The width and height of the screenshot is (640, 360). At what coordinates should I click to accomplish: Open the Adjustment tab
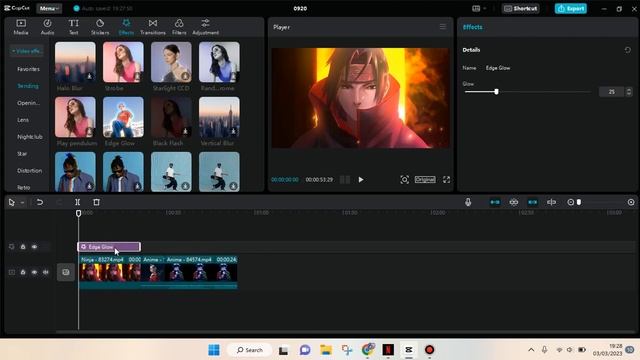[205, 27]
